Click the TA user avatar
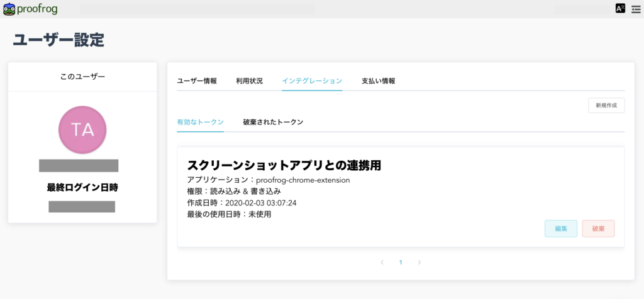The image size is (644, 299). pyautogui.click(x=82, y=129)
